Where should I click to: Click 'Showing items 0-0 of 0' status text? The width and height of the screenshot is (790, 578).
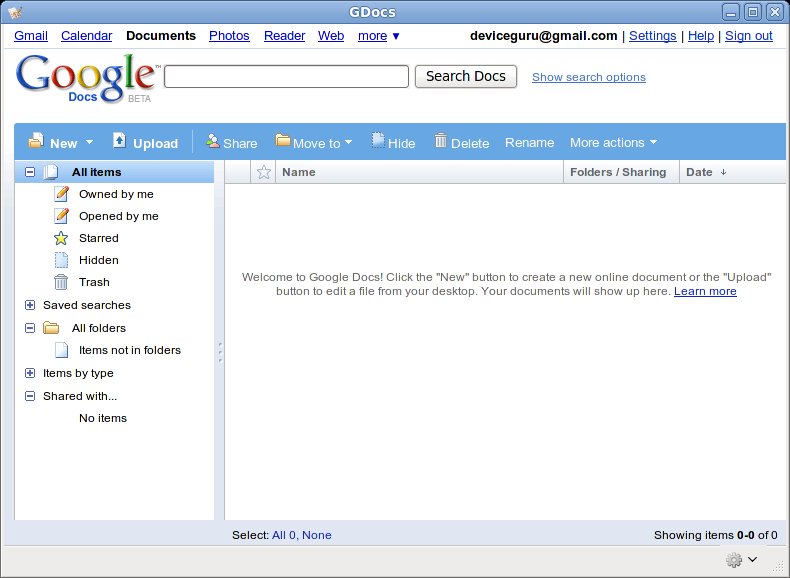[x=715, y=535]
